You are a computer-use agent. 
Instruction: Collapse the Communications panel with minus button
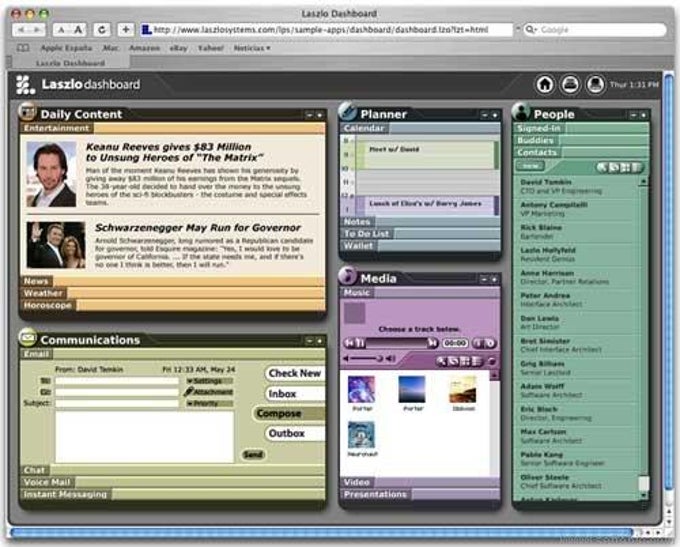[x=309, y=341]
